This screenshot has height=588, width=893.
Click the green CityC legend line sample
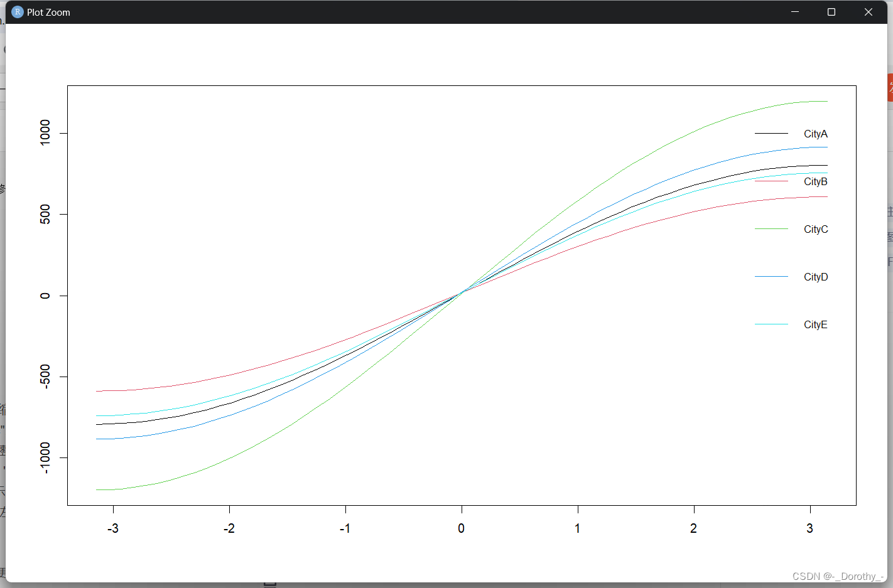(x=771, y=229)
